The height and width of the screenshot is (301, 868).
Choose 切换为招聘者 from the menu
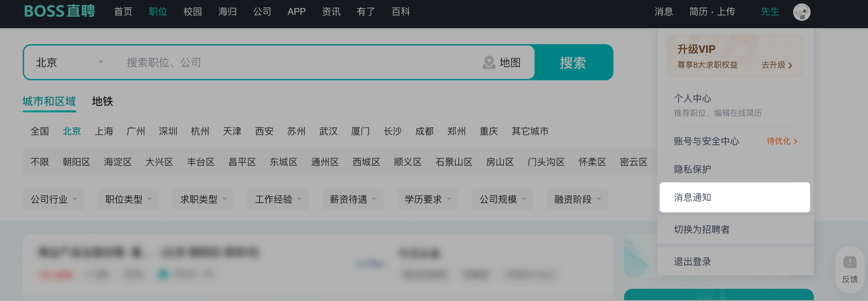pos(702,229)
